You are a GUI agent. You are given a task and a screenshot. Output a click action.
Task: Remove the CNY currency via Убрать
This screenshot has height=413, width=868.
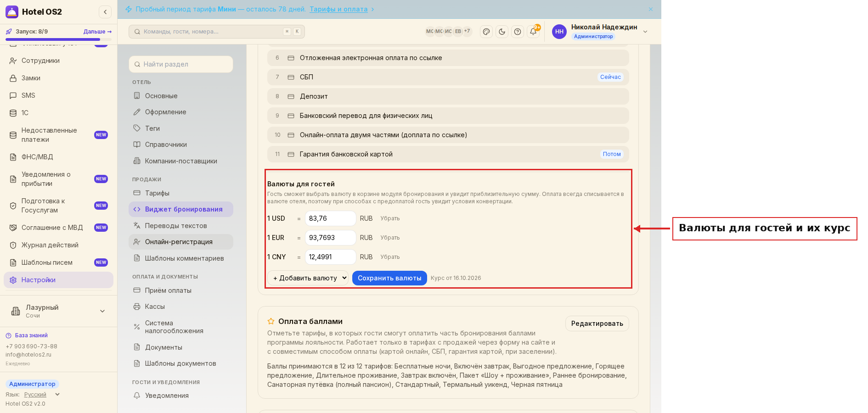click(x=390, y=257)
